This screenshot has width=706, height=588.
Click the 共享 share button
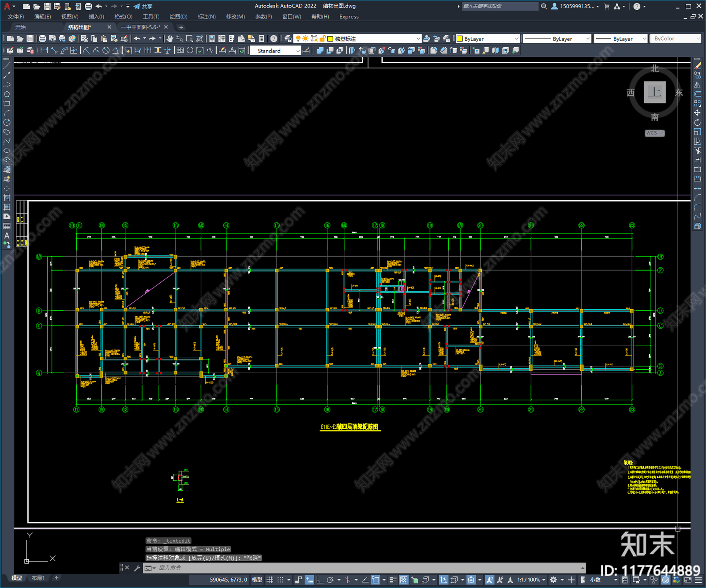click(x=143, y=6)
